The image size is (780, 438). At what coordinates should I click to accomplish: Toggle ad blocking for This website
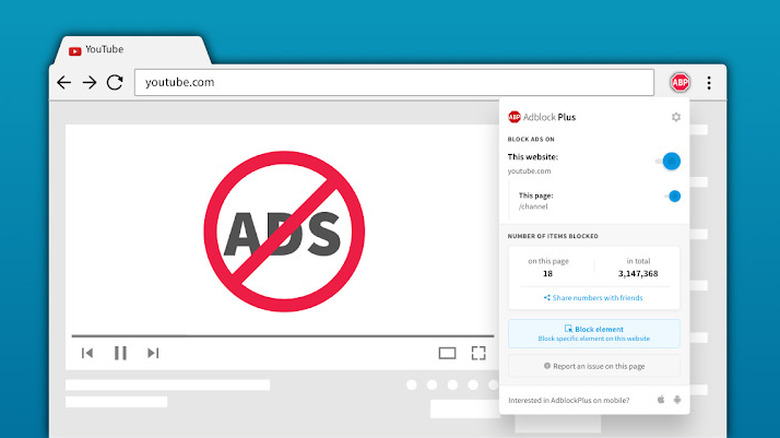tap(668, 161)
